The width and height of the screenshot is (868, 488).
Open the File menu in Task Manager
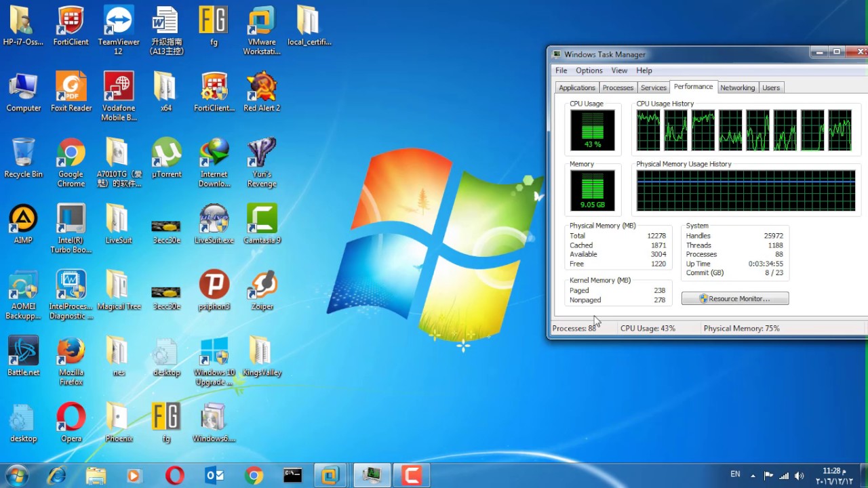(x=561, y=70)
